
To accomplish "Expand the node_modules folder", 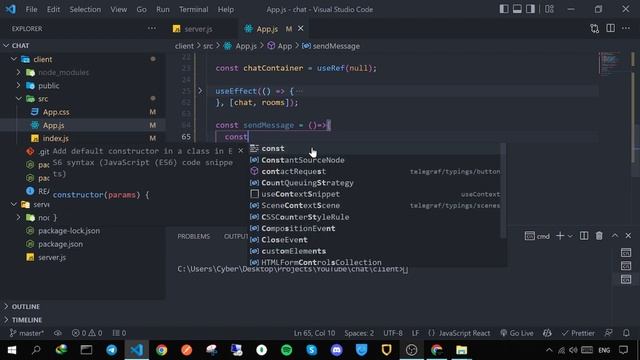I will [18, 72].
